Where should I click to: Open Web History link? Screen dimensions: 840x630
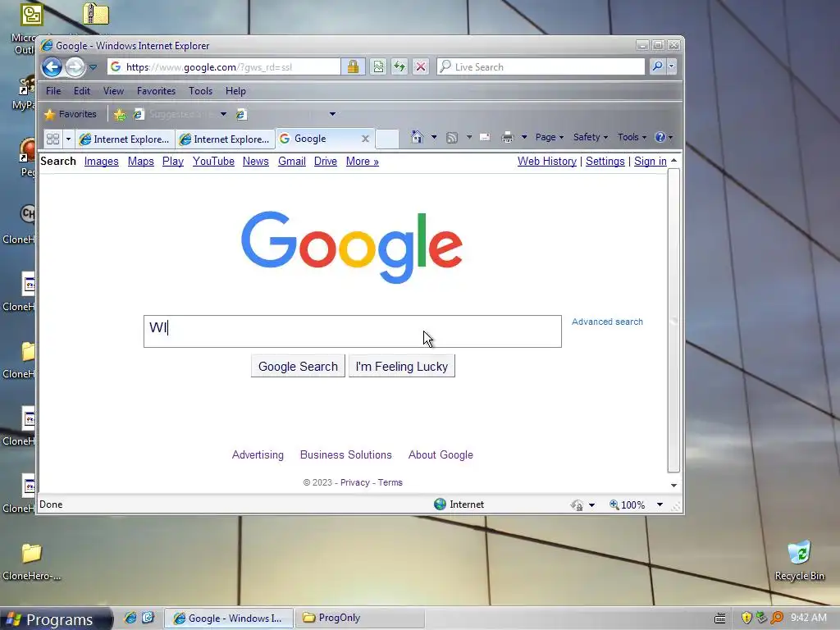(x=547, y=162)
